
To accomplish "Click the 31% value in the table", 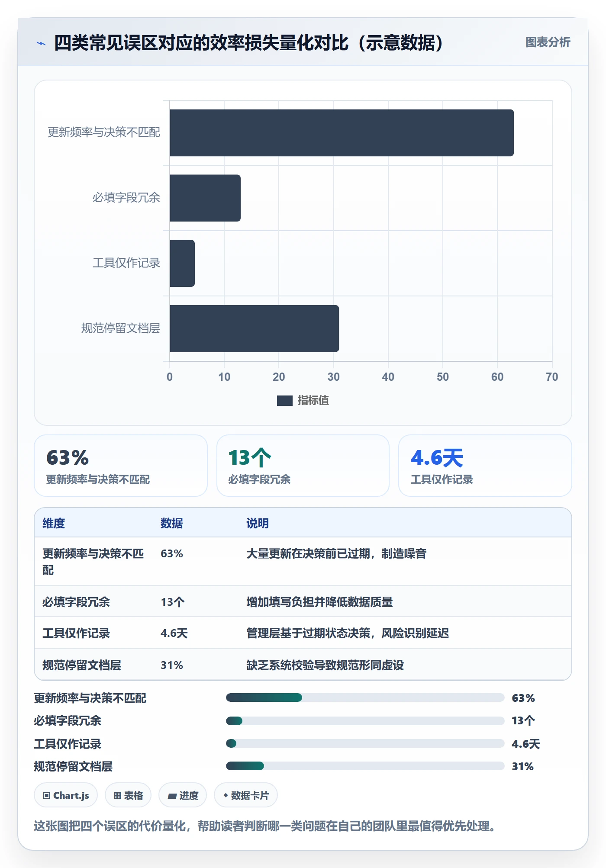I will [172, 665].
